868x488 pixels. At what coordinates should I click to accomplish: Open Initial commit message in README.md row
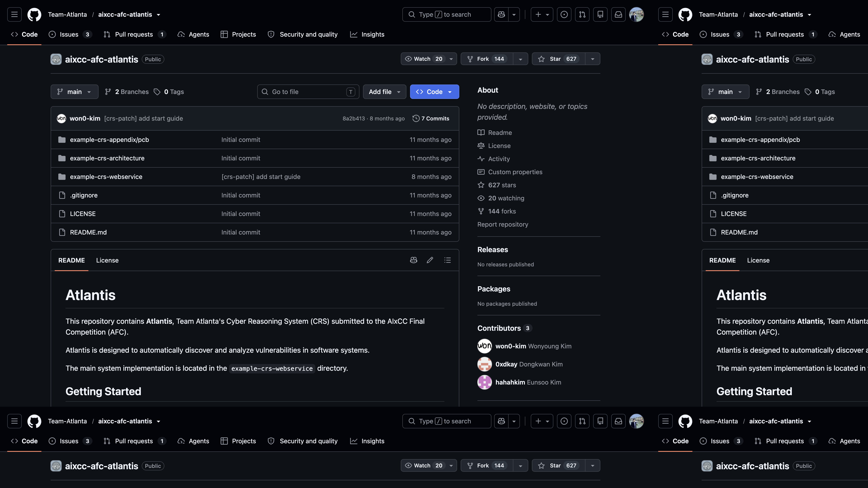tap(241, 232)
